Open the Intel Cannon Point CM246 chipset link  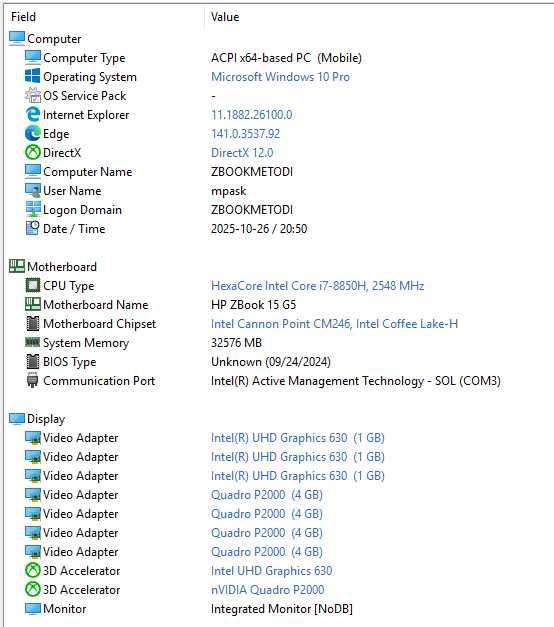334,324
